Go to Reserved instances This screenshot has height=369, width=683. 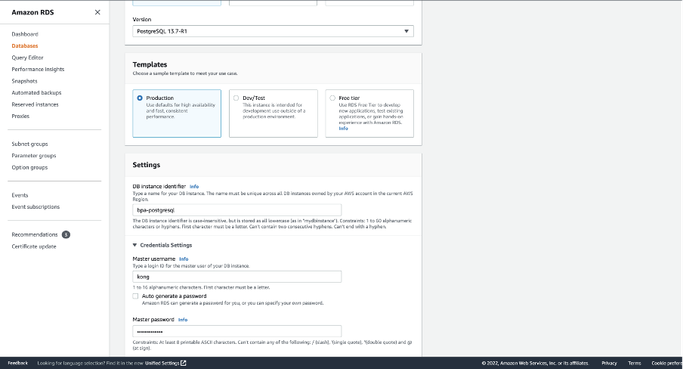click(x=35, y=105)
